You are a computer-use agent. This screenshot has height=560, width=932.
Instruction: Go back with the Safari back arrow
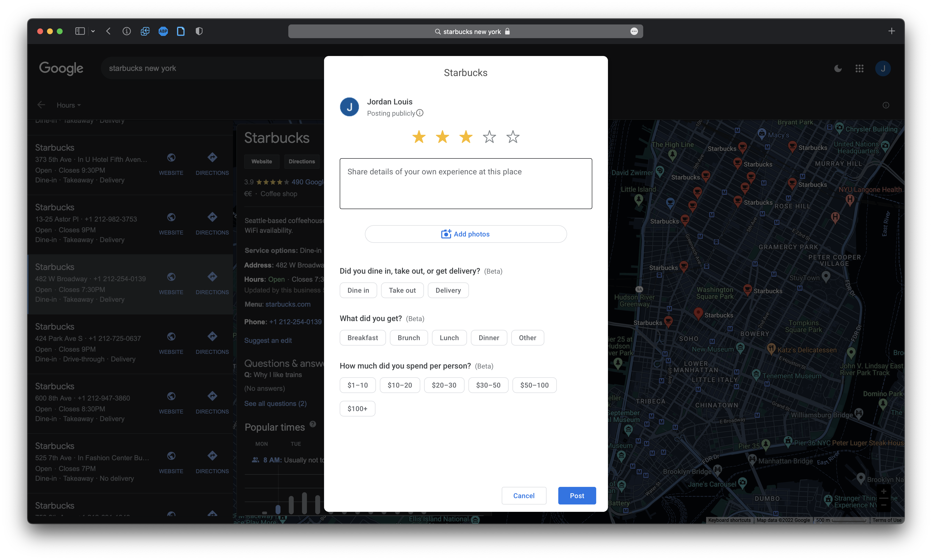[x=108, y=31]
